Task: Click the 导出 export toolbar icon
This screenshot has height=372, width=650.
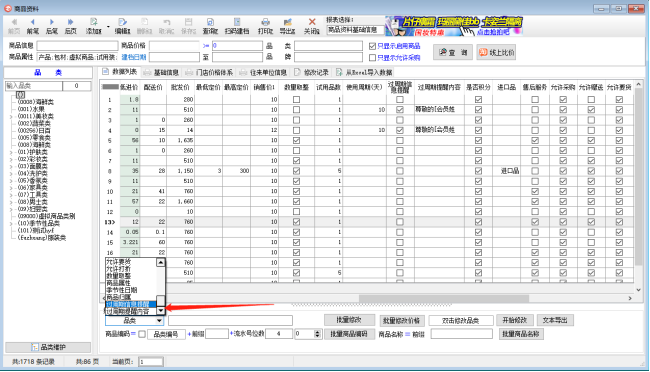Action: click(287, 22)
